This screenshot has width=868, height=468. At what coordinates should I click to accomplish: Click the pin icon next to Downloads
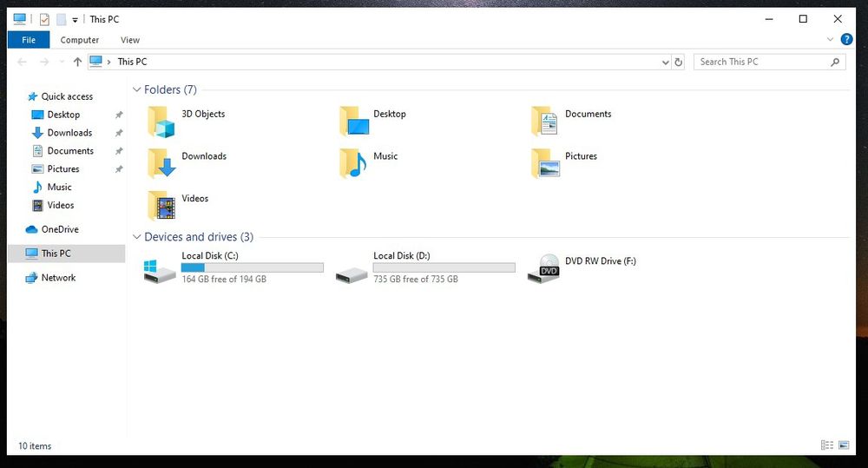click(118, 134)
